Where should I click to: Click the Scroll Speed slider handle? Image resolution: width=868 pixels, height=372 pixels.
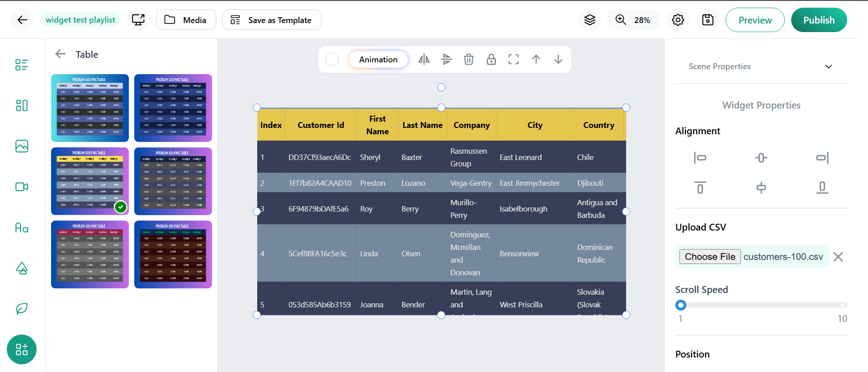[681, 305]
